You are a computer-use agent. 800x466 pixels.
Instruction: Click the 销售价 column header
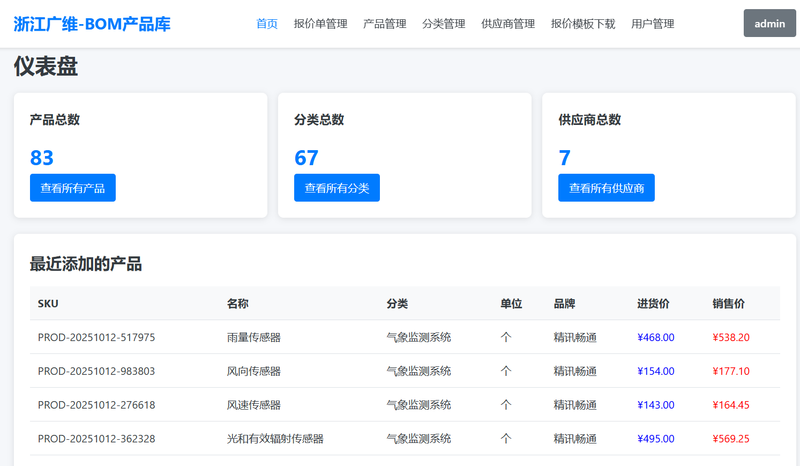pos(728,304)
